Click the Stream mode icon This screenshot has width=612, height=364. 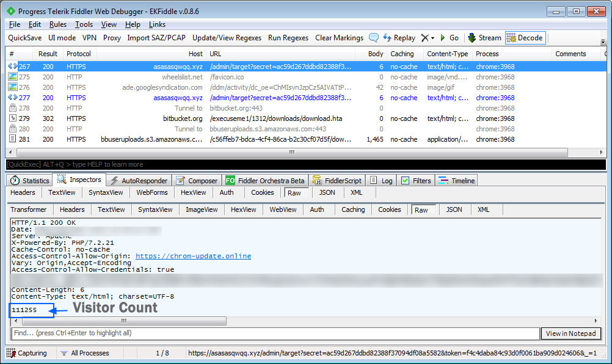(472, 38)
